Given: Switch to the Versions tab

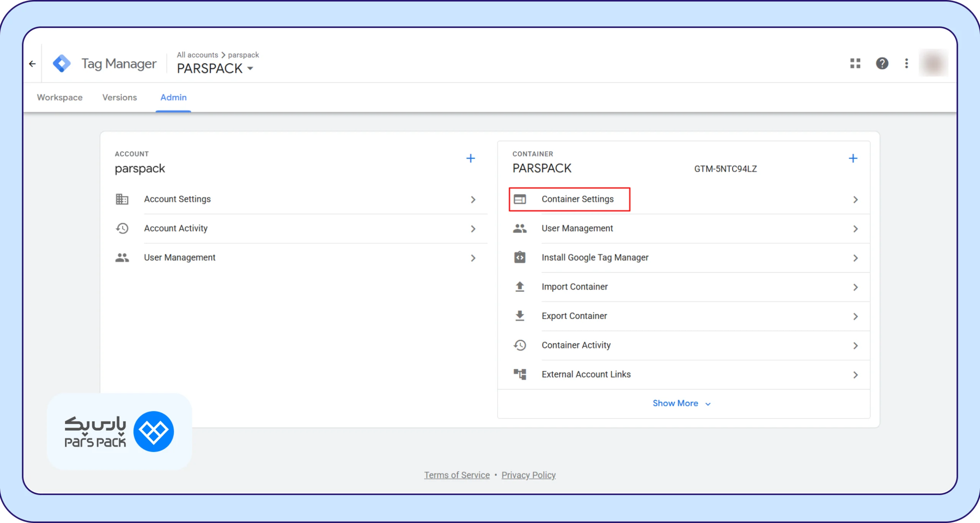Looking at the screenshot, I should (119, 98).
